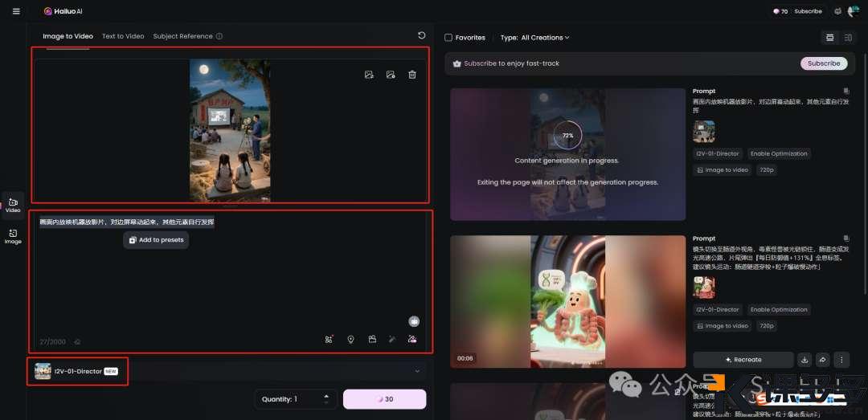868x420 pixels.
Task: Open the Subject Reference tab
Action: pos(183,36)
